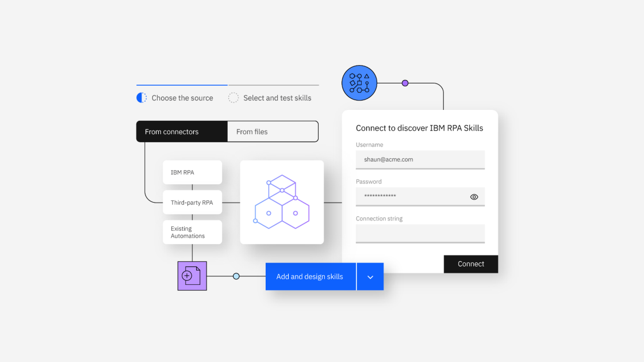Expand the Add and design skills dropdown arrow
The height and width of the screenshot is (362, 644).
370,276
